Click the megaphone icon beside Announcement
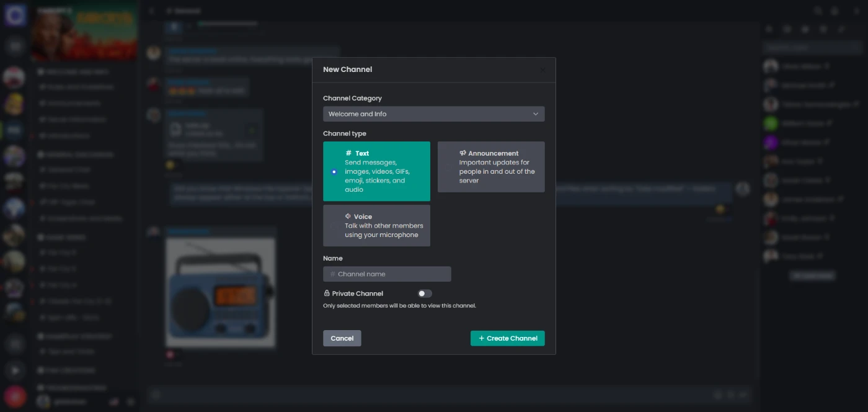The width and height of the screenshot is (868, 412). pyautogui.click(x=463, y=153)
